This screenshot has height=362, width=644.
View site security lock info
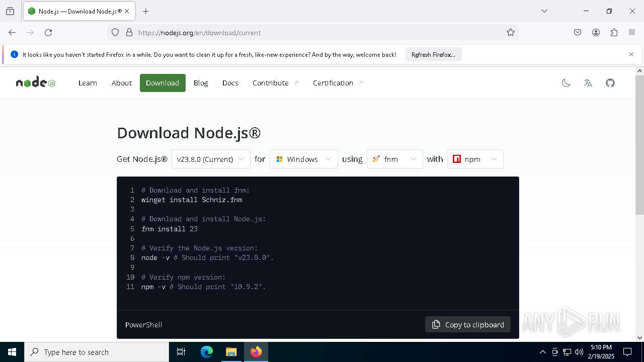[x=129, y=33]
